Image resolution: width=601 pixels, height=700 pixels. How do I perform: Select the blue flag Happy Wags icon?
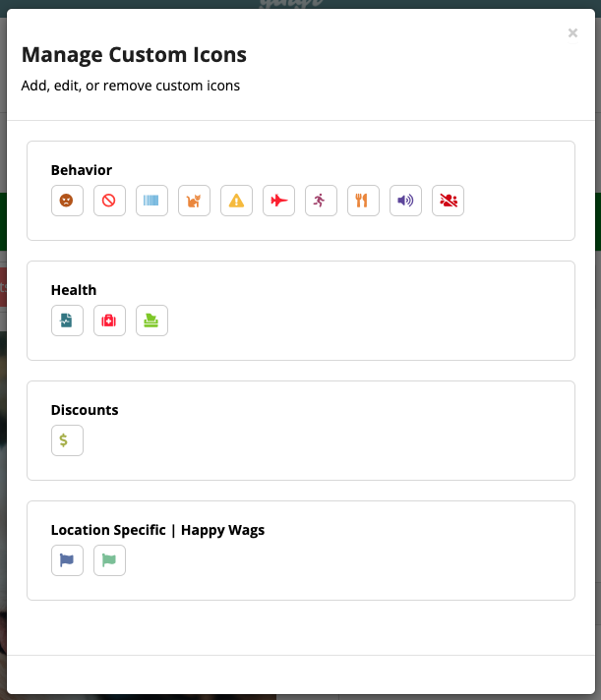(67, 560)
